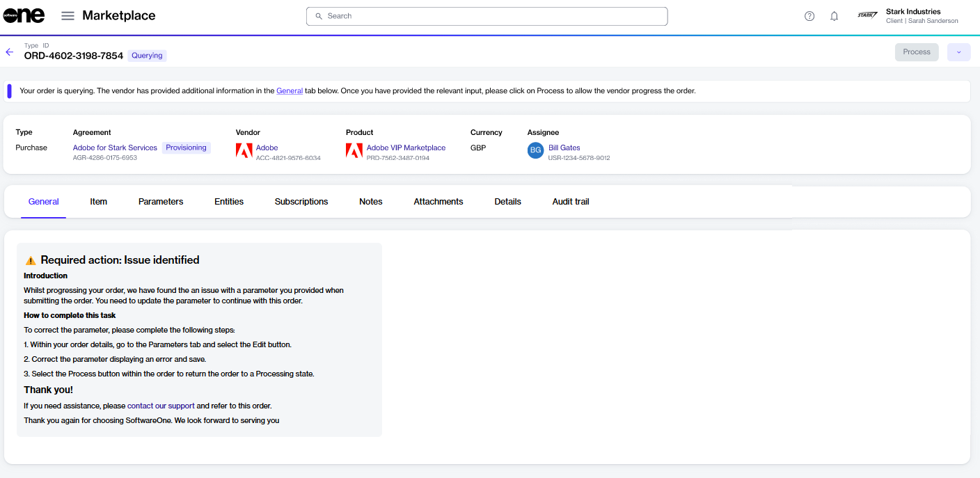Click the Adobe VIP Marketplace product logo

click(354, 151)
